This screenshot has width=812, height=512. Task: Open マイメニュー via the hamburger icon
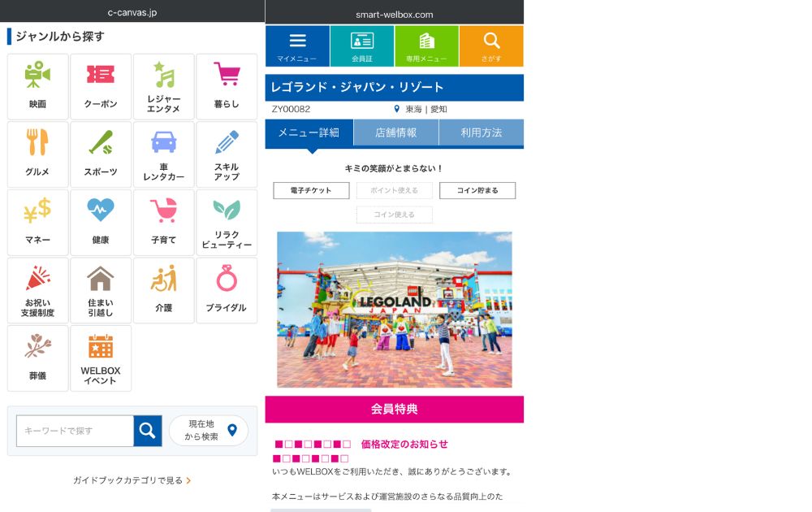tap(296, 46)
